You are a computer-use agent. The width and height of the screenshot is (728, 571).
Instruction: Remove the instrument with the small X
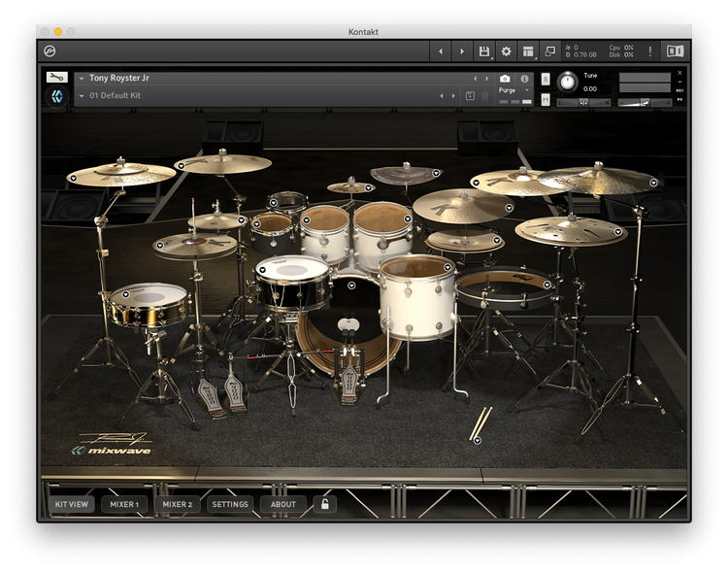[679, 73]
